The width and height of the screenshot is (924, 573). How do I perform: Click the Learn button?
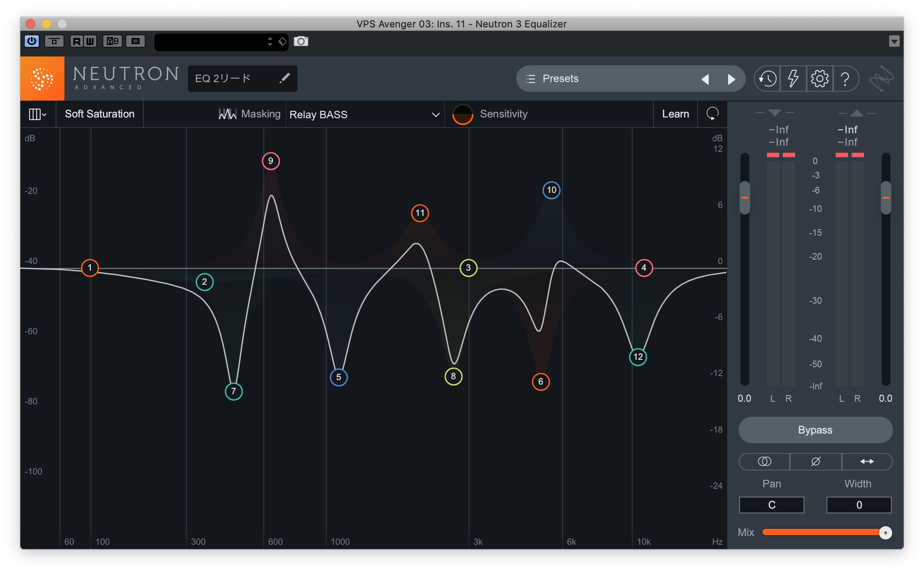[x=676, y=114]
